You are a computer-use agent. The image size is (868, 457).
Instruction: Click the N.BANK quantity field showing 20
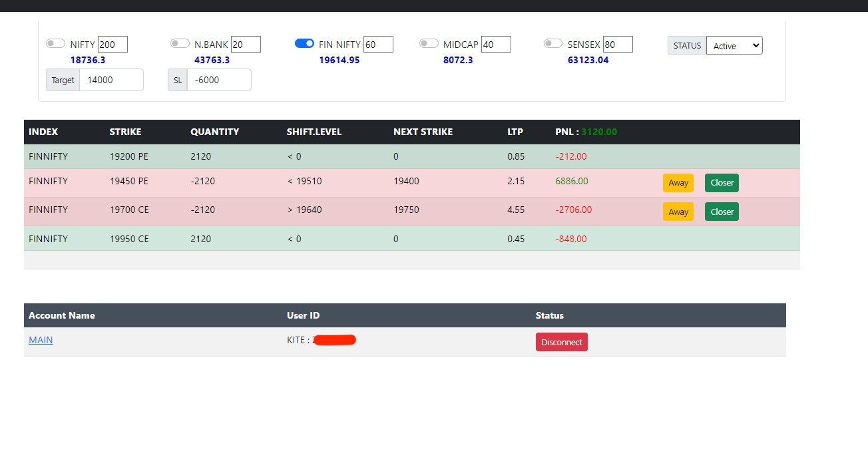coord(246,45)
